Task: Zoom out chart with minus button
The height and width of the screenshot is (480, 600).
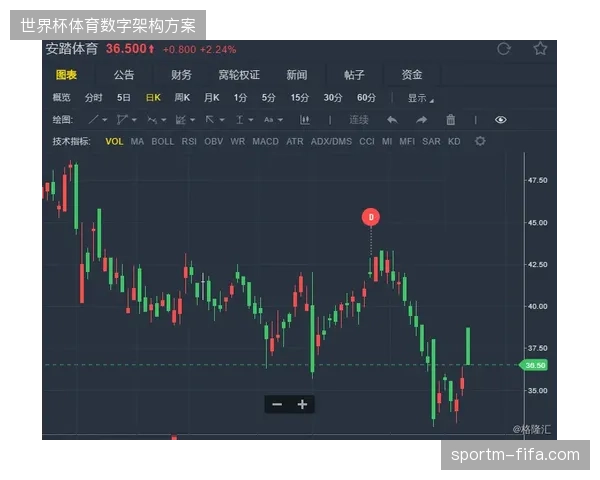Action: pyautogui.click(x=277, y=404)
